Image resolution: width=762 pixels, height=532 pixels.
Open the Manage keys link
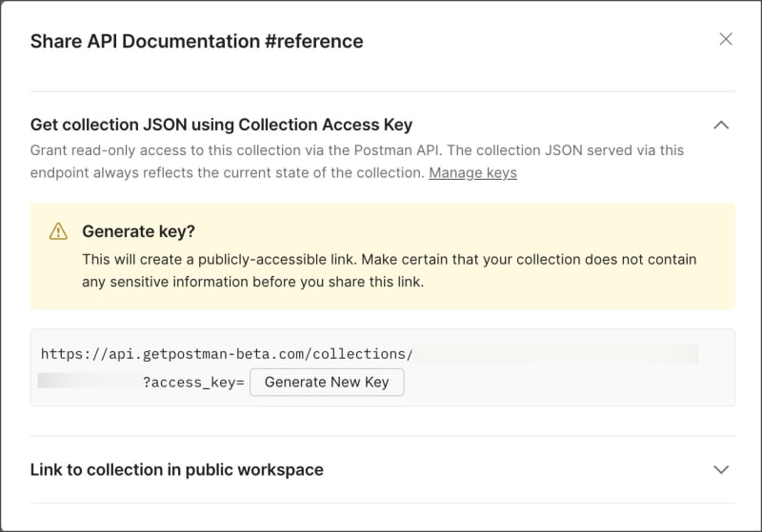472,173
